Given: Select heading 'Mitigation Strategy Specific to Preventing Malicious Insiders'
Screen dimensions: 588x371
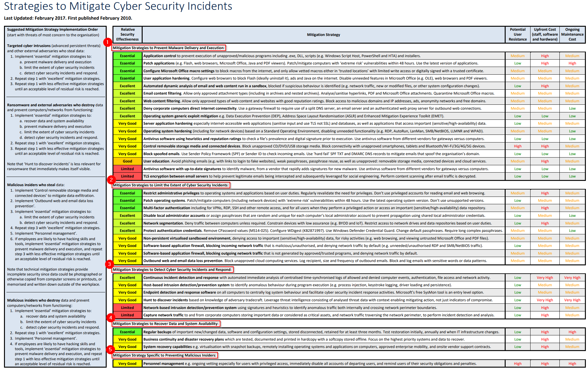Looking at the screenshot, I should [x=165, y=355].
